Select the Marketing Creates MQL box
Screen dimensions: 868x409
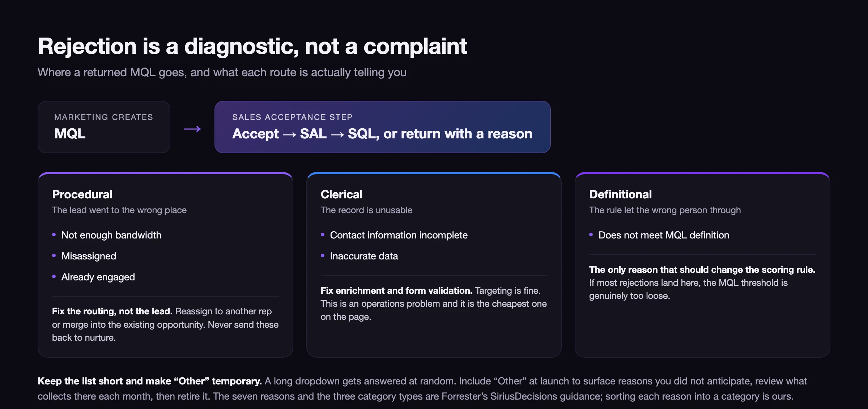point(104,127)
